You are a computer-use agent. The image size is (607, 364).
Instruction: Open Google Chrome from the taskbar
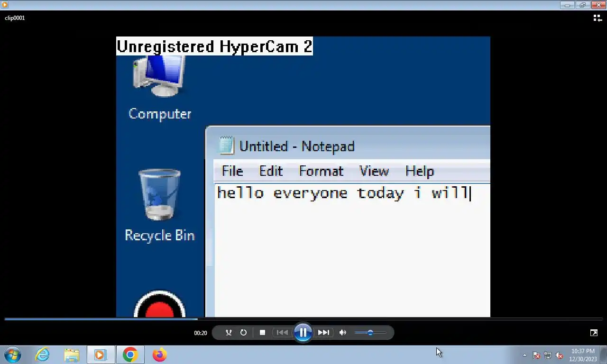130,355
